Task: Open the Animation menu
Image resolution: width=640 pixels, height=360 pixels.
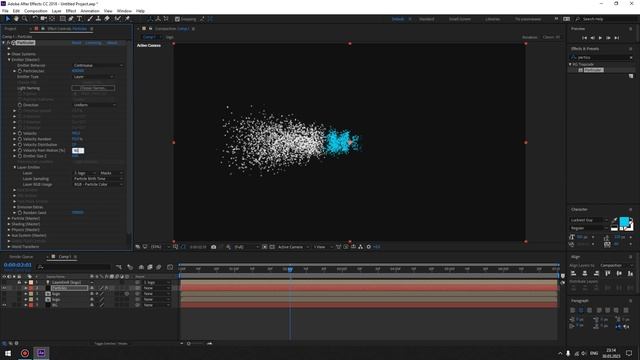Action: (90, 11)
